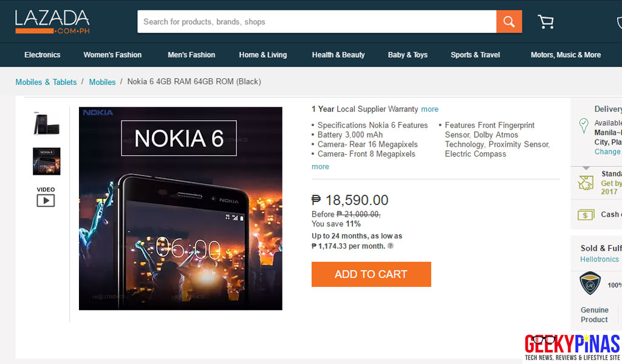Expand the Motors, Music & More menu

(566, 55)
